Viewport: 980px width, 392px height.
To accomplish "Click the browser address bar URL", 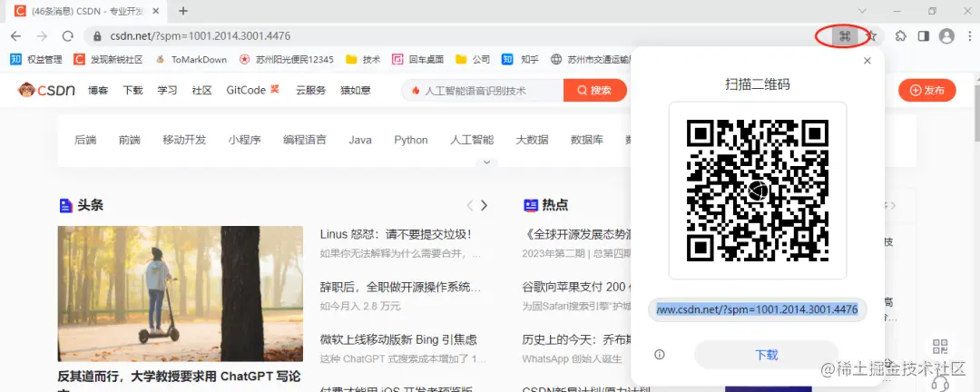I will pos(200,36).
